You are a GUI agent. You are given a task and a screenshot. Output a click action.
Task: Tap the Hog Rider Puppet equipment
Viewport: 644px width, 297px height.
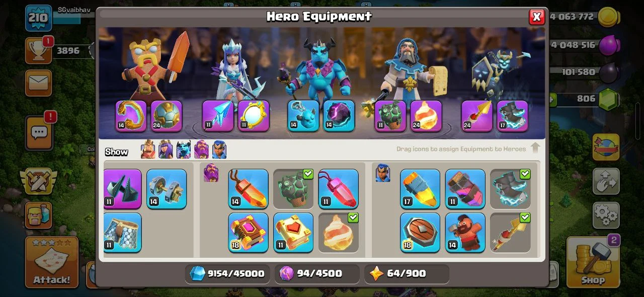(x=465, y=233)
